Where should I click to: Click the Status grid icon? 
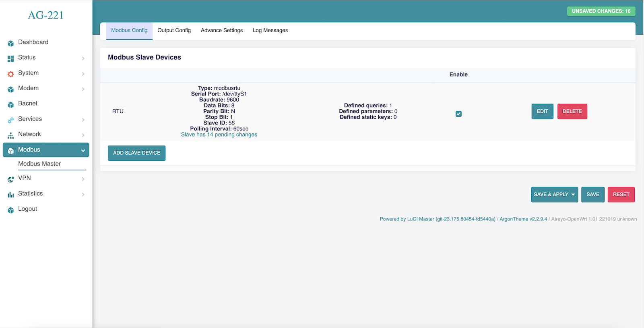coord(11,58)
